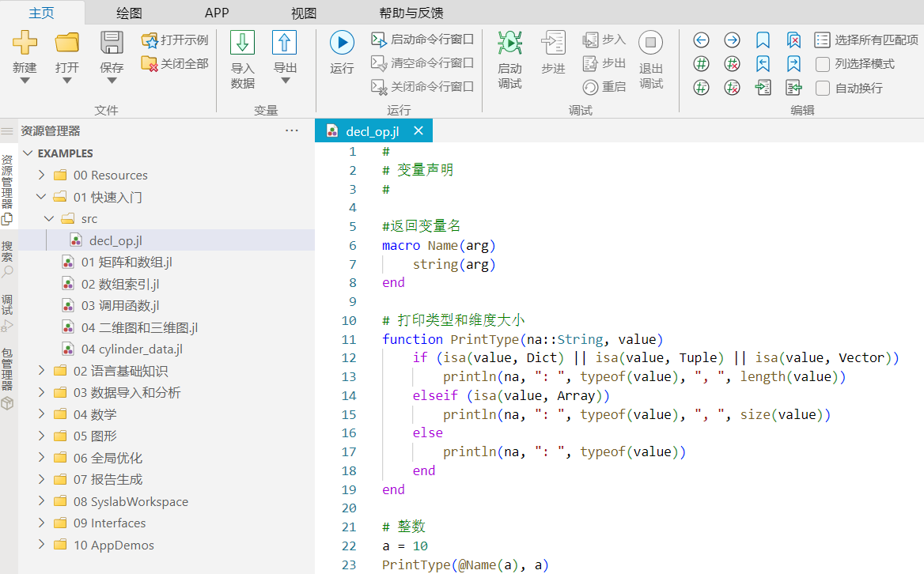Click the navigate back arrow icon
Viewport: 924px width, 574px height.
[701, 40]
